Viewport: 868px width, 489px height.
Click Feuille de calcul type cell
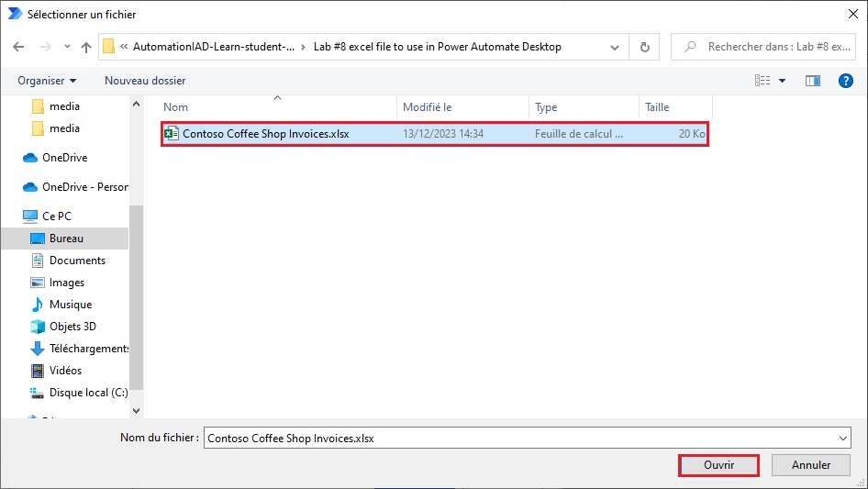(578, 133)
